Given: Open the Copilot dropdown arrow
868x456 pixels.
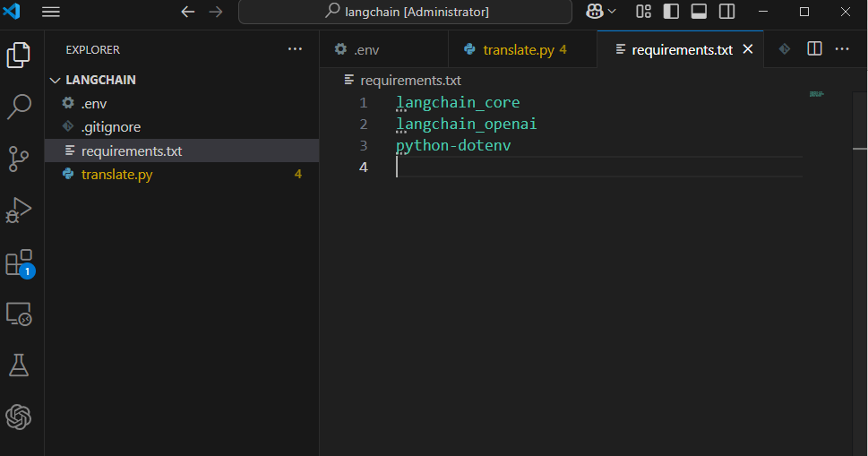Looking at the screenshot, I should (612, 12).
